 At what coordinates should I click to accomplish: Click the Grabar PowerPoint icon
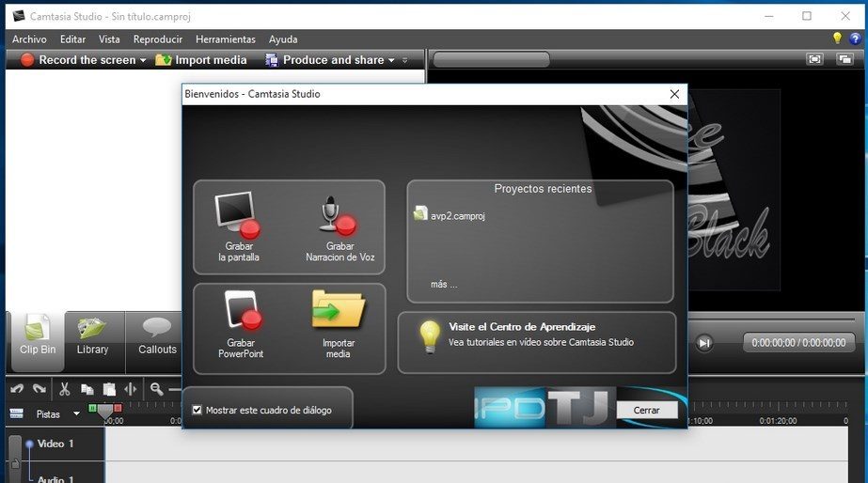pyautogui.click(x=243, y=310)
